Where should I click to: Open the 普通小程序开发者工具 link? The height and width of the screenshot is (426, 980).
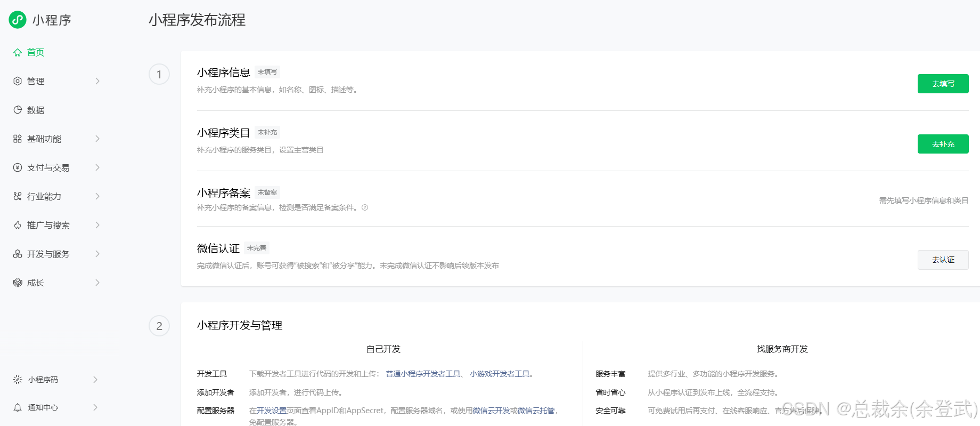(x=423, y=374)
